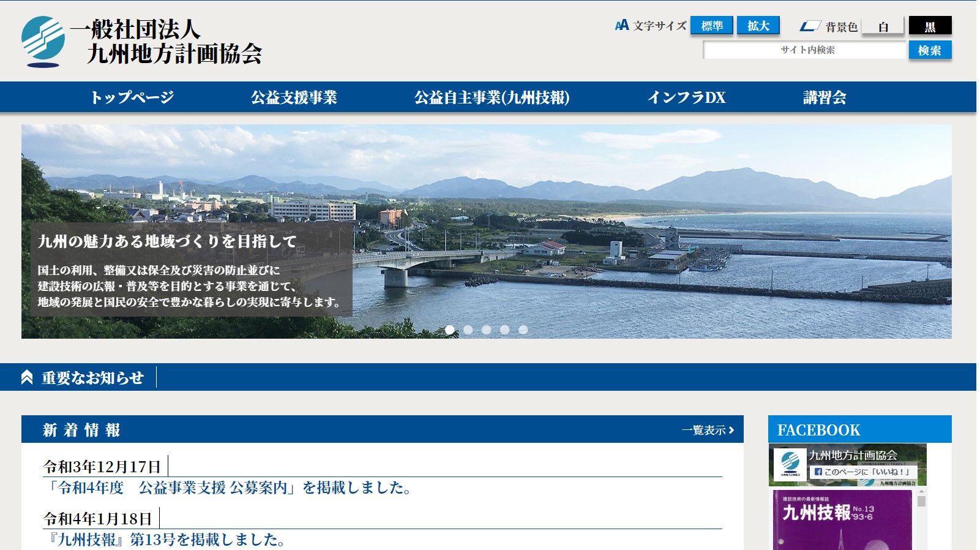Enlarge text with the 拡大 button

758,26
